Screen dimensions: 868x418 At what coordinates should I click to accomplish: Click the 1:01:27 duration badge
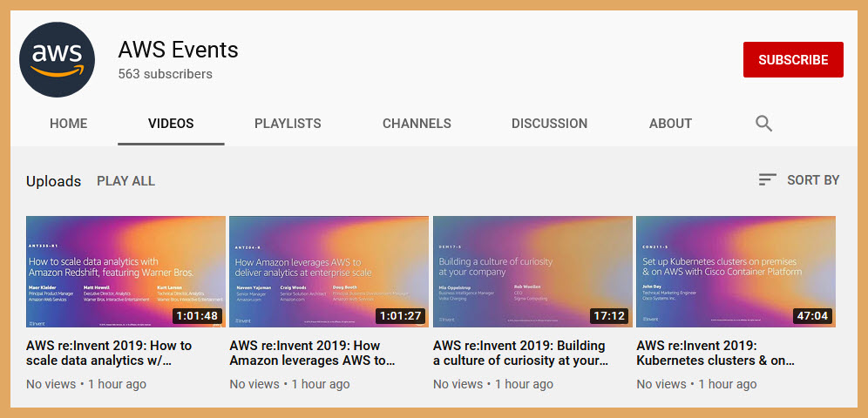(x=401, y=316)
